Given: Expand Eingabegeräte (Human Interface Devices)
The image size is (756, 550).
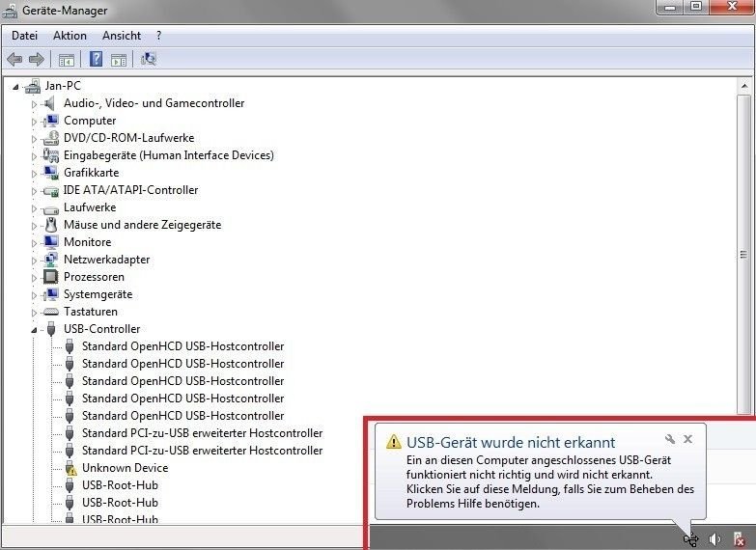Looking at the screenshot, I should tap(34, 156).
